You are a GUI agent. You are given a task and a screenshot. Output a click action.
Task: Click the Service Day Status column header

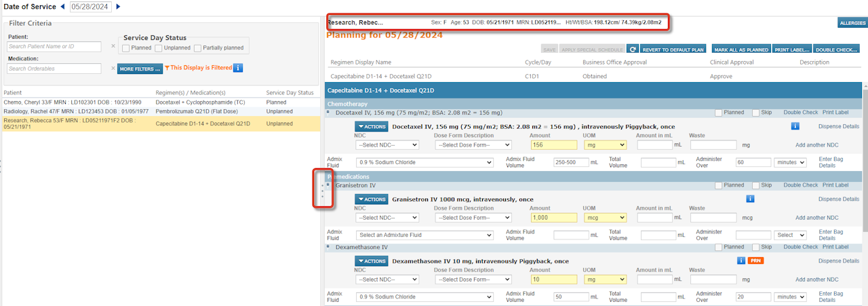point(290,92)
